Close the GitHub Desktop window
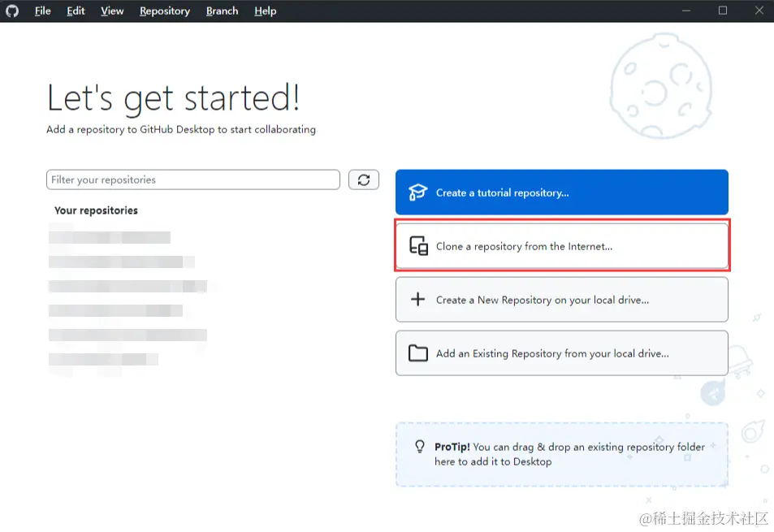 [759, 11]
